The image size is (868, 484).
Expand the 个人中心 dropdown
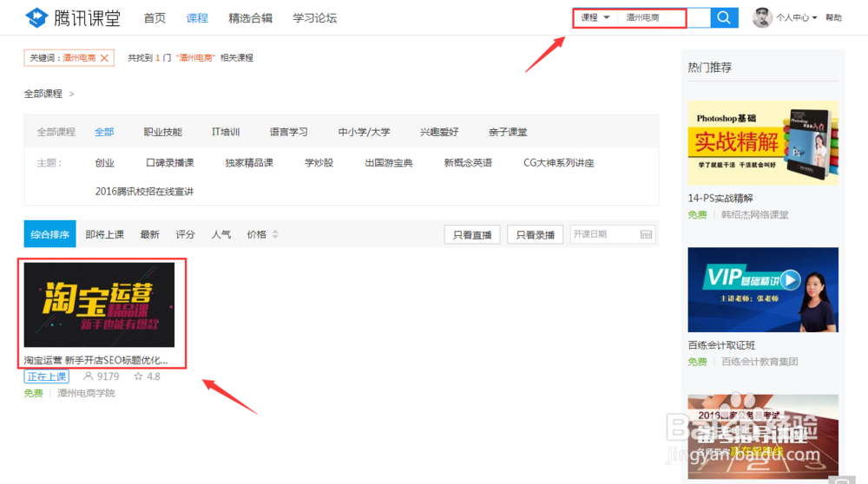coord(797,17)
